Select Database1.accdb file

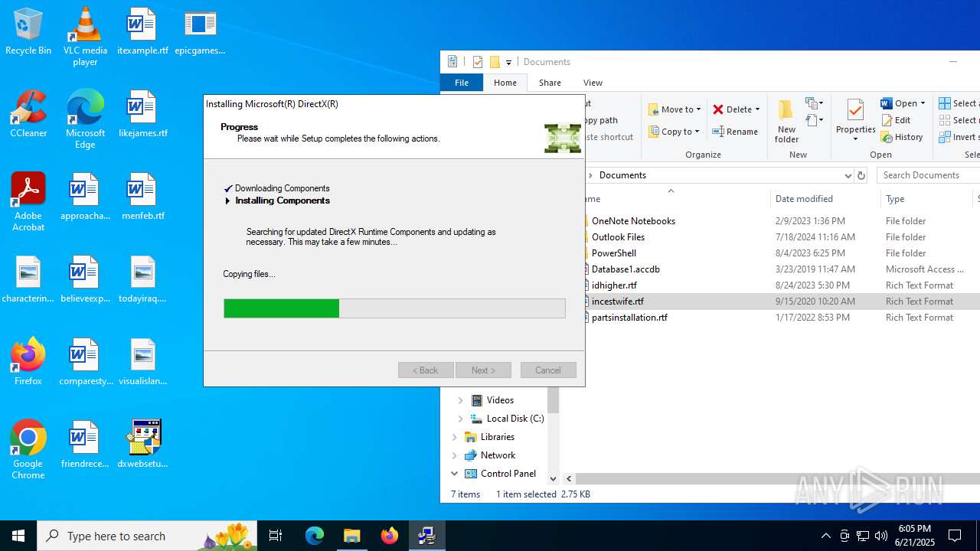point(625,269)
